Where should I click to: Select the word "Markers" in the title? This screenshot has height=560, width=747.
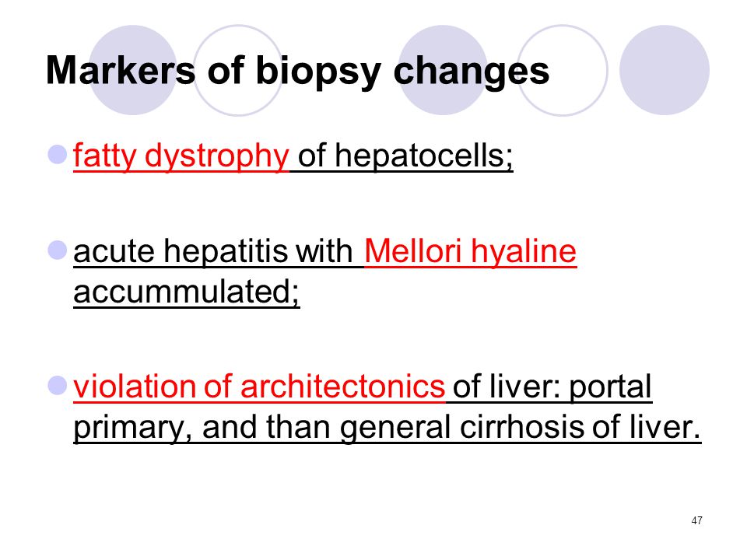tap(121, 71)
